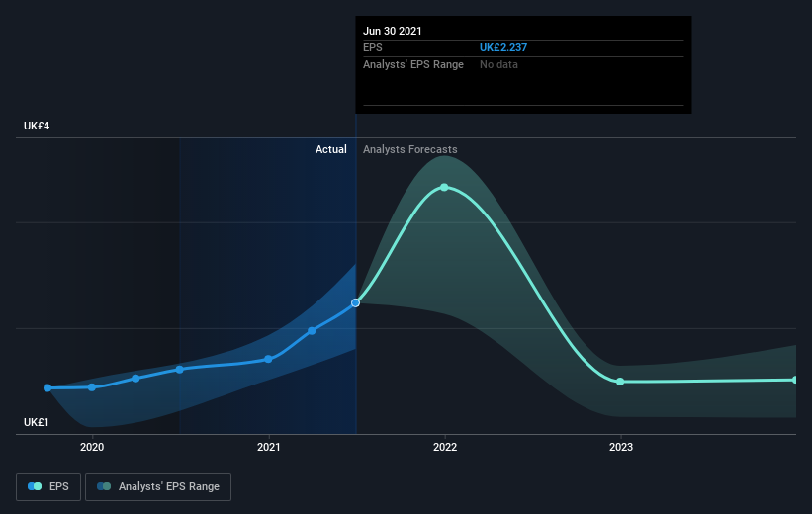Toggle the EPS legend button

(x=48, y=486)
